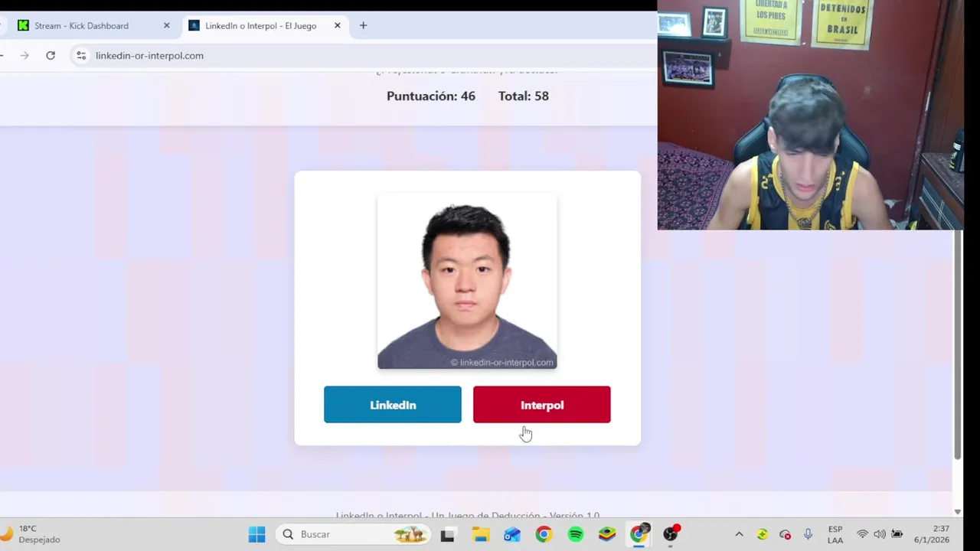Open a new browser tab

click(x=363, y=25)
